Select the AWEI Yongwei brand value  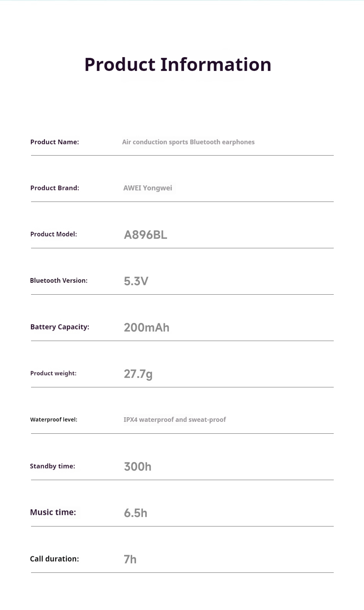click(x=148, y=188)
